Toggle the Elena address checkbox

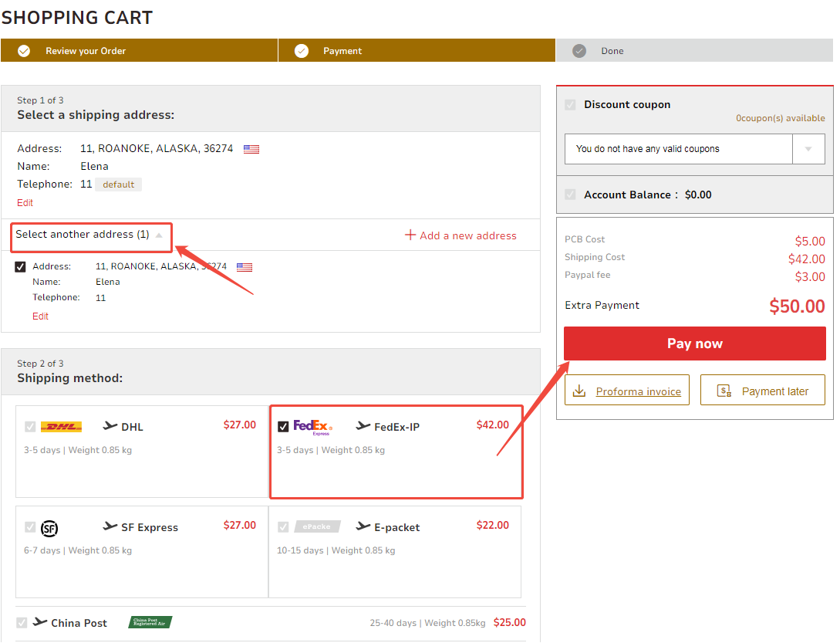tap(21, 267)
